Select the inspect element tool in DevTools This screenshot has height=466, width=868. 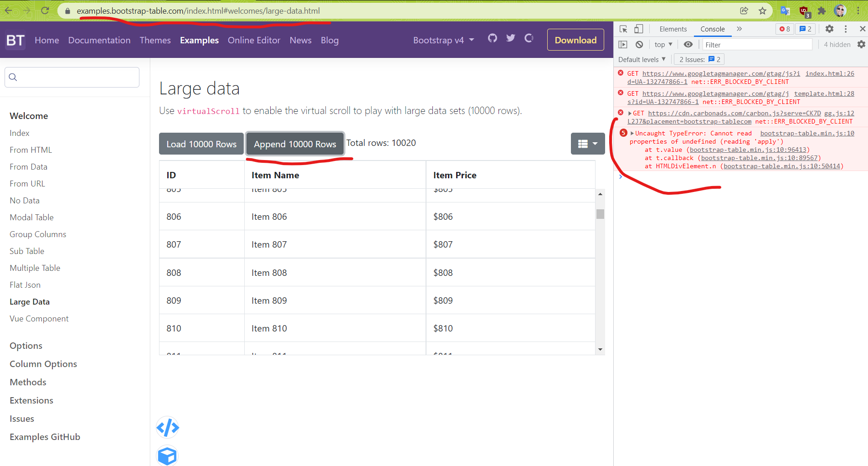[622, 28]
